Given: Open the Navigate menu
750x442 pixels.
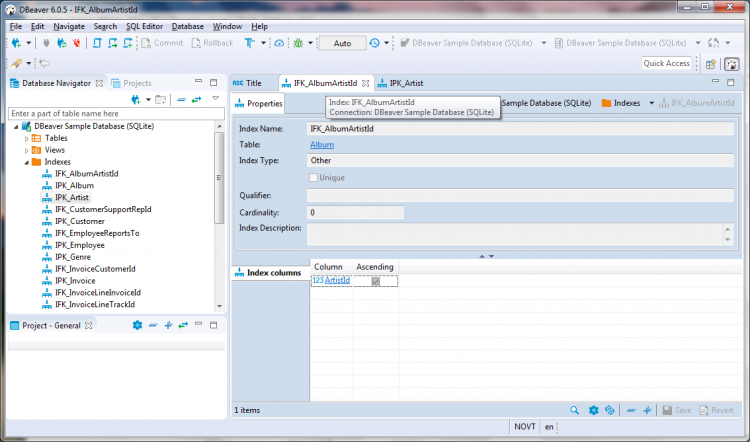Looking at the screenshot, I should pos(69,26).
